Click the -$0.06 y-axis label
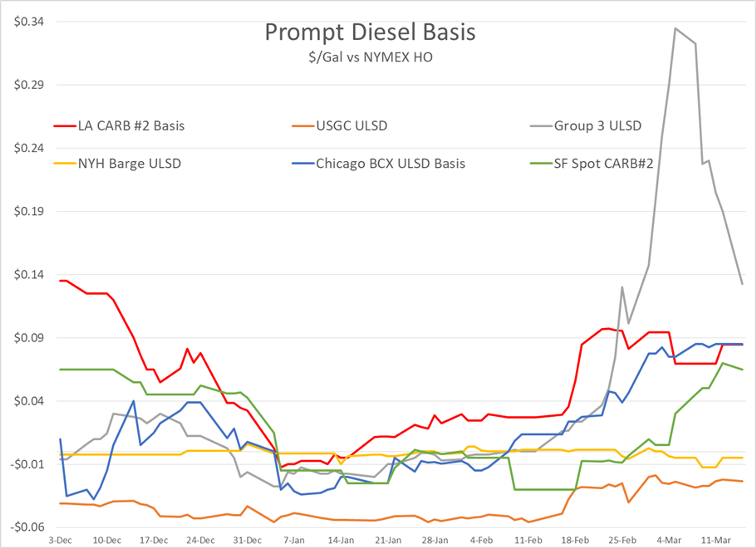756x548 pixels. coord(27,527)
